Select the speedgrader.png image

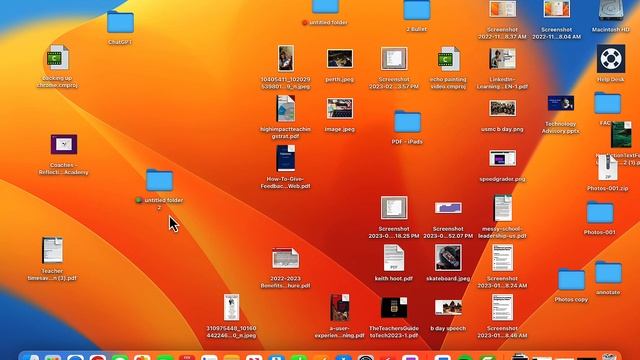[502, 158]
